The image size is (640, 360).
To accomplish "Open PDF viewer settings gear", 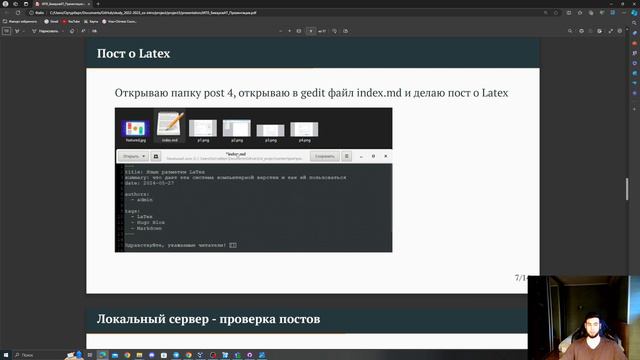I will pyautogui.click(x=620, y=31).
